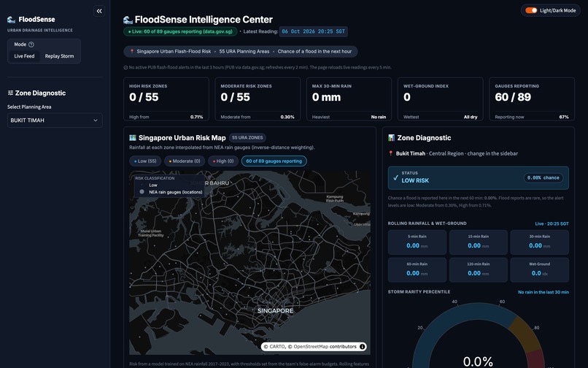Click the 15-min Rain value tile
Image resolution: width=588 pixels, height=368 pixels.
478,242
